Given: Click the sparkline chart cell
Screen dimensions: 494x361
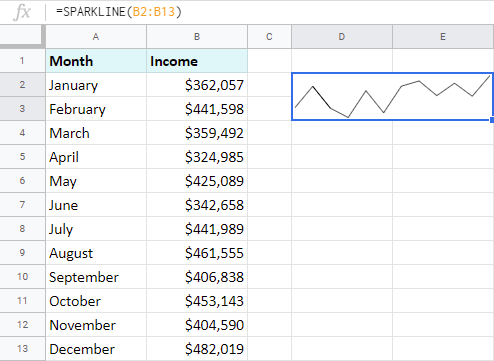Looking at the screenshot, I should [392, 96].
